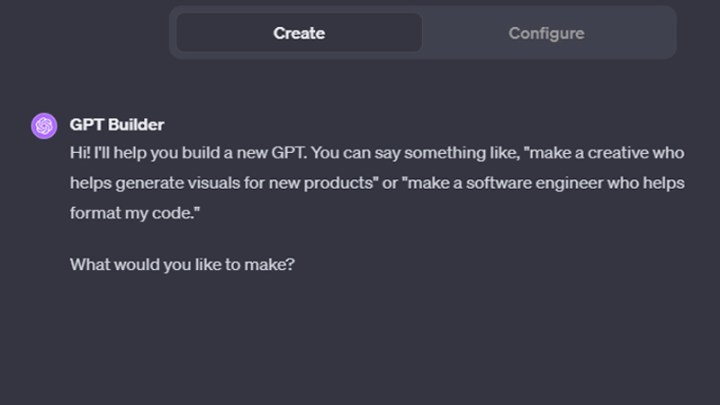The width and height of the screenshot is (720, 405).
Task: Click the word "GPT." in the greeting
Action: pyautogui.click(x=289, y=153)
